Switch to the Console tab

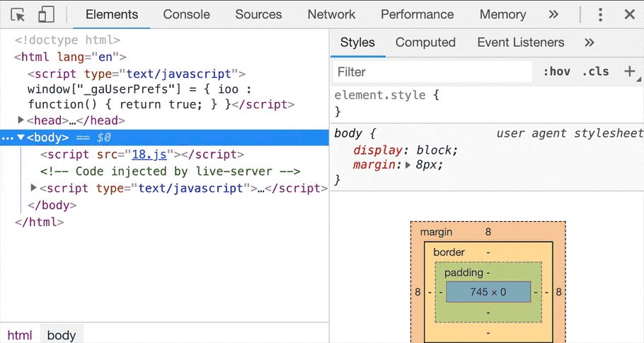(x=186, y=15)
